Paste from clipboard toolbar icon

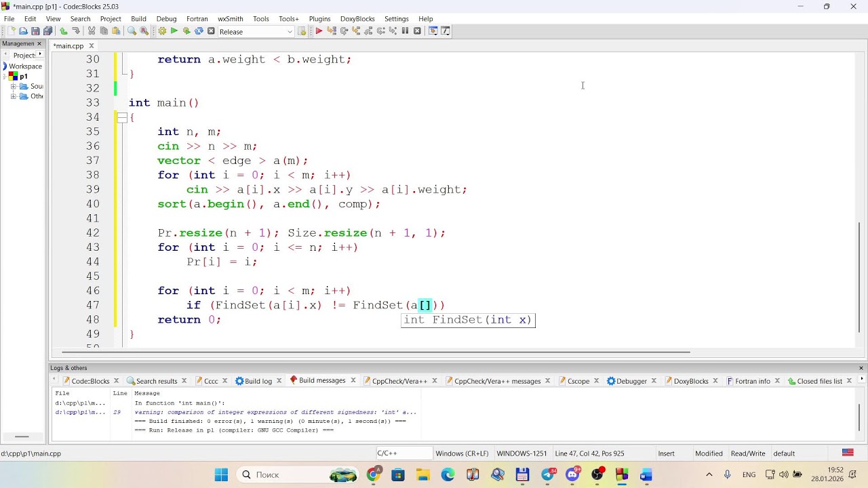click(x=116, y=31)
